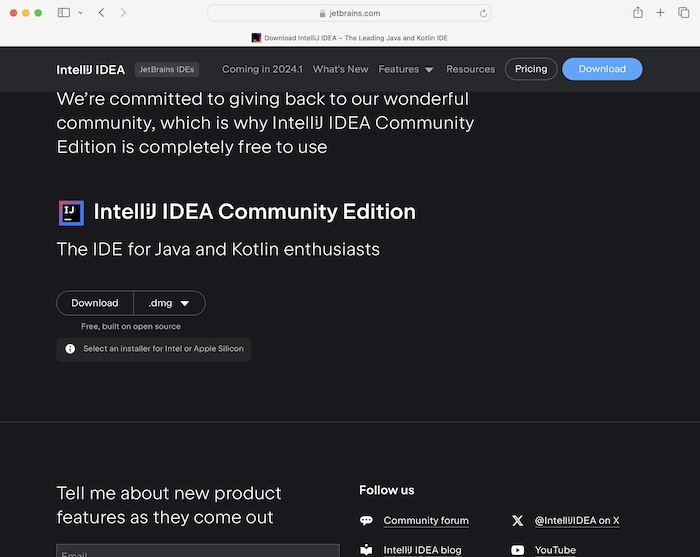Open a new tab with the plus icon
This screenshot has width=700, height=557.
pos(660,13)
